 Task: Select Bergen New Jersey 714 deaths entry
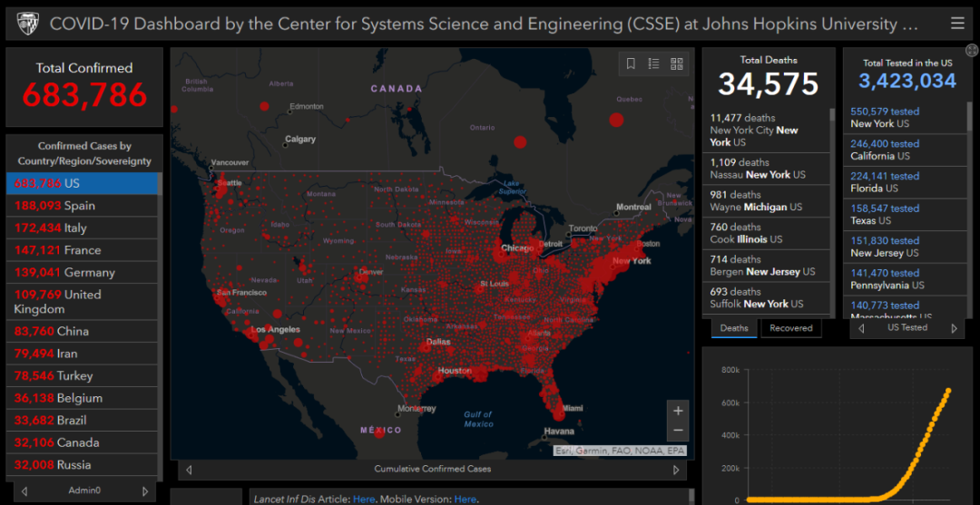[766, 266]
